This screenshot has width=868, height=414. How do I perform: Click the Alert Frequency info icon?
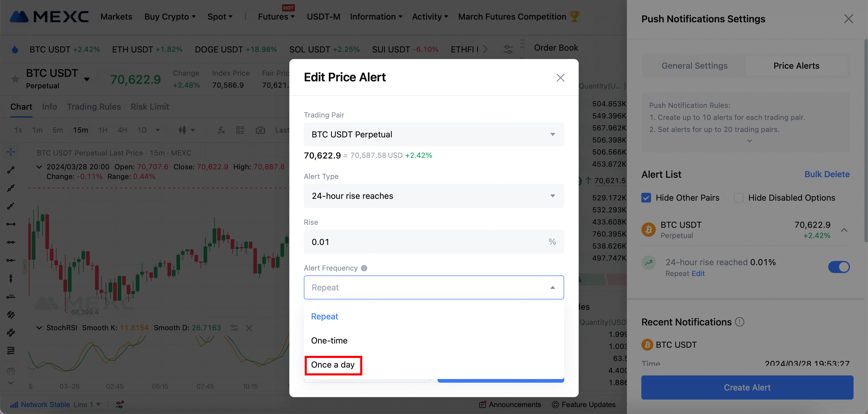coord(364,268)
